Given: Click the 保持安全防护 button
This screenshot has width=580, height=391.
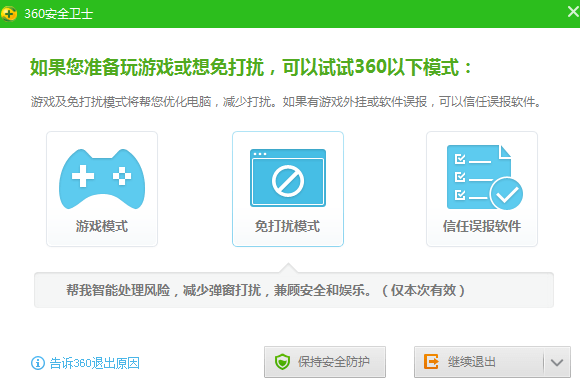Looking at the screenshot, I should [x=325, y=362].
